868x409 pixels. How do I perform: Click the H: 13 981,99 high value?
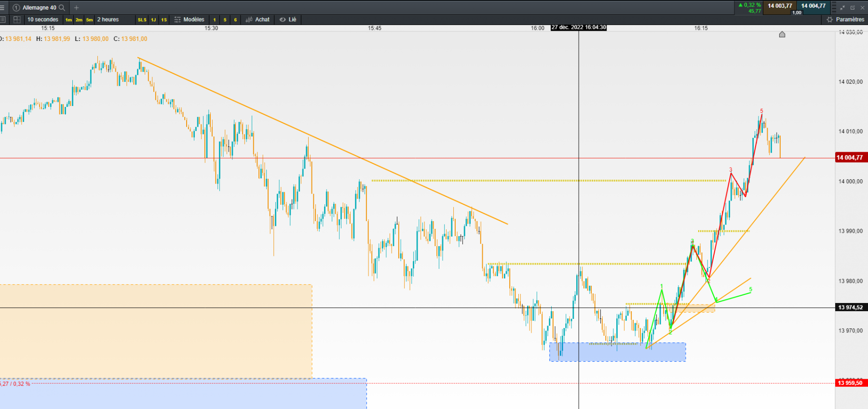(53, 39)
